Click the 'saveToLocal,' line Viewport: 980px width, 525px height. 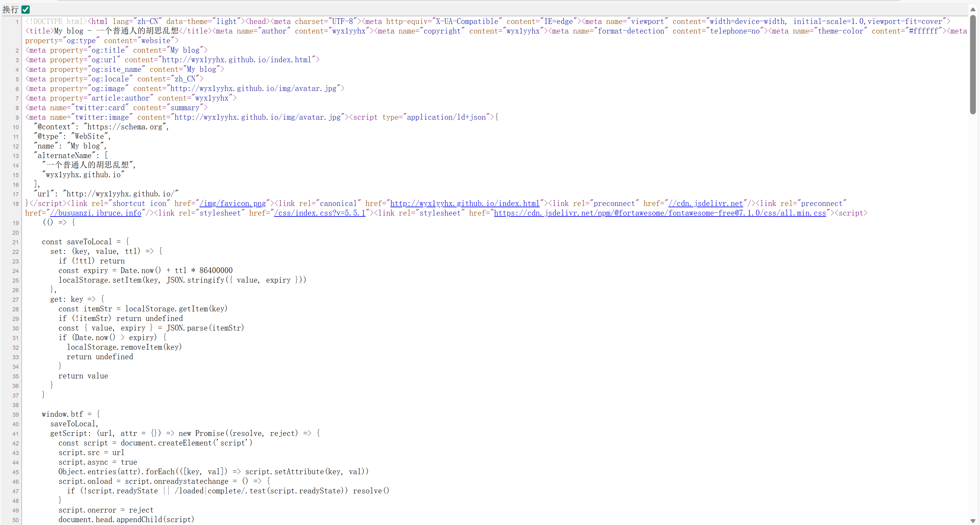pos(74,424)
